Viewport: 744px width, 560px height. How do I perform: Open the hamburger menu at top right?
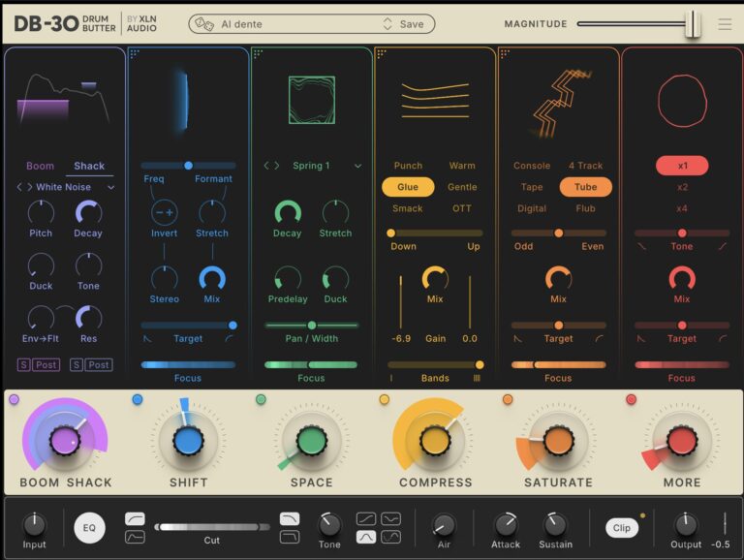[x=725, y=24]
